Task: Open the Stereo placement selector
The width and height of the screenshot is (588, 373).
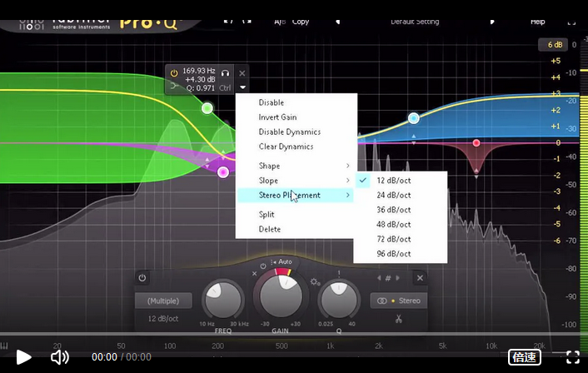Action: [399, 301]
